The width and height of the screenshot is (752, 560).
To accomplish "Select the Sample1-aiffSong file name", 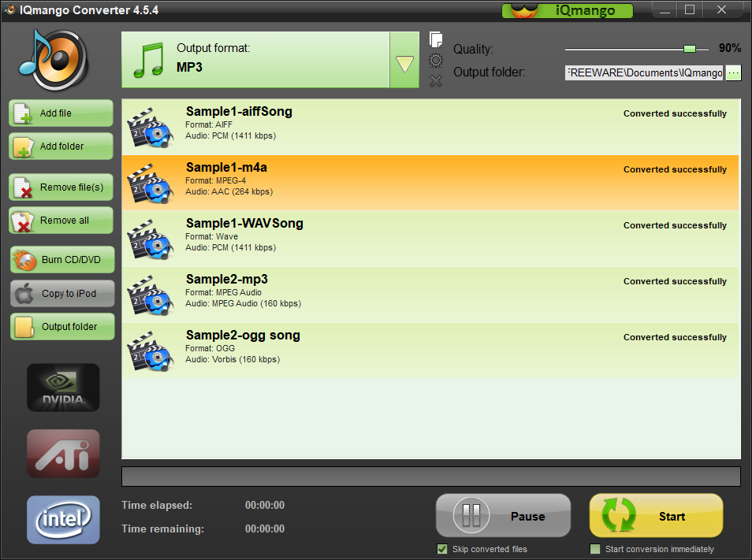I will (239, 112).
